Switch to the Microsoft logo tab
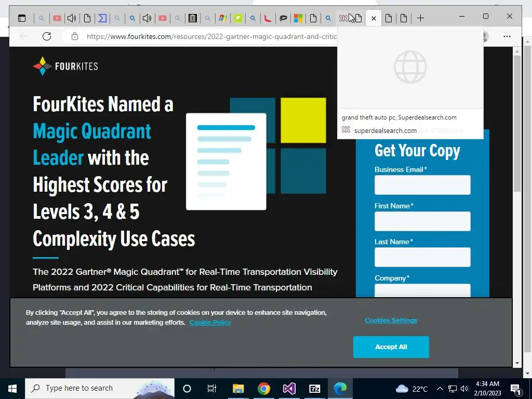Screen dimensions: 532x399 [298, 18]
